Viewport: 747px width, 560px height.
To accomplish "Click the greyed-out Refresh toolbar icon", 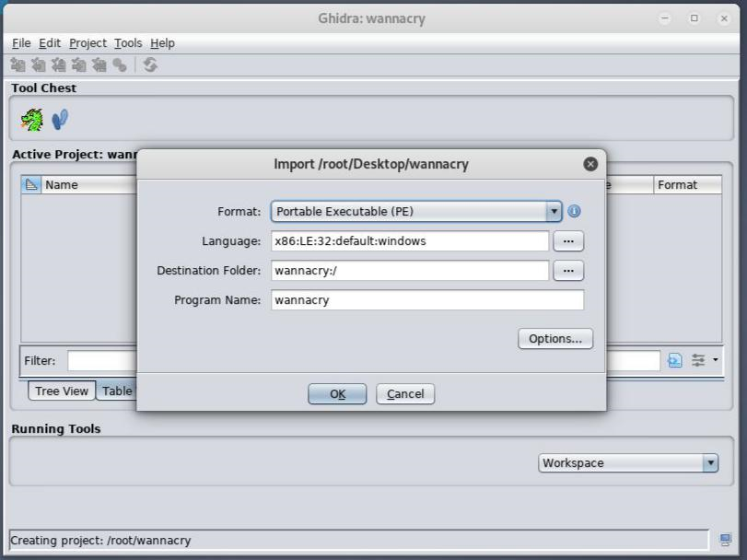I will (x=150, y=64).
